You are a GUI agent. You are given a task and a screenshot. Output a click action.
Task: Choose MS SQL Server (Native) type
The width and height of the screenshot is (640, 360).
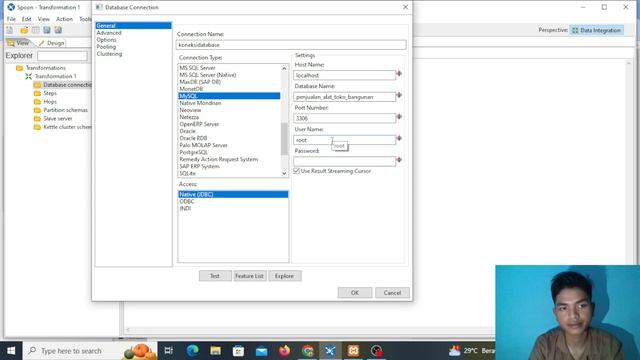(x=208, y=75)
